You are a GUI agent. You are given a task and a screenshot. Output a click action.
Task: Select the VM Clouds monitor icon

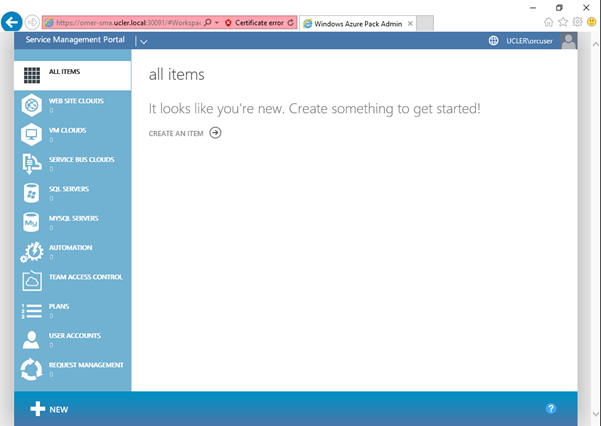coord(31,134)
